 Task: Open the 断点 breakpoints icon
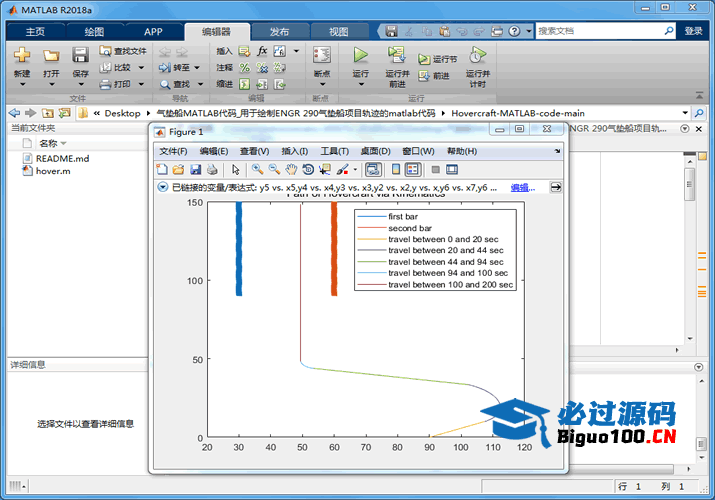click(321, 55)
